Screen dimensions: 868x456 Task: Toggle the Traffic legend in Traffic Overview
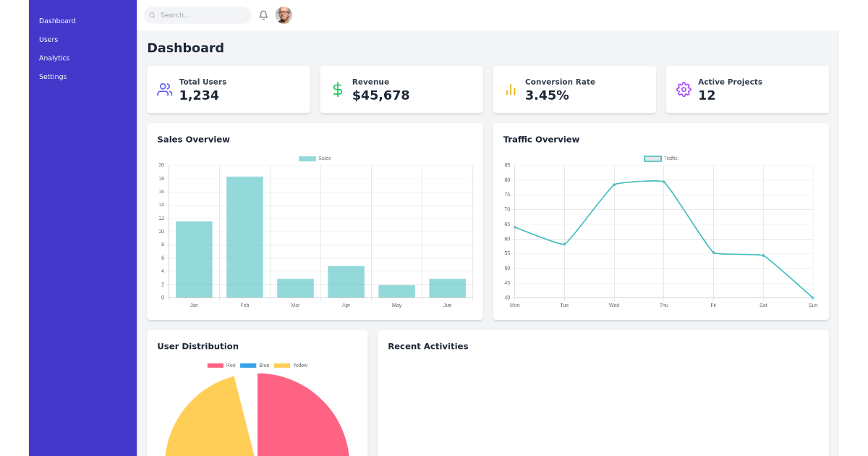click(x=655, y=158)
